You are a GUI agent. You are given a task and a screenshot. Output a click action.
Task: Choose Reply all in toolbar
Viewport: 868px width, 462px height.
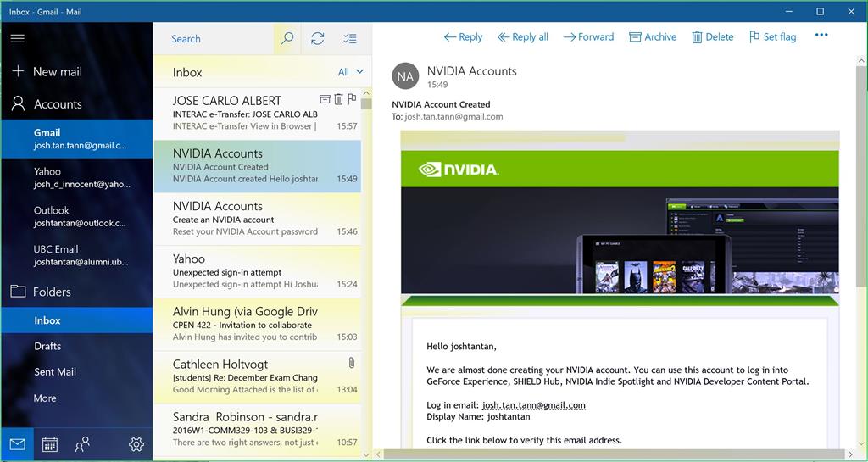tap(523, 37)
